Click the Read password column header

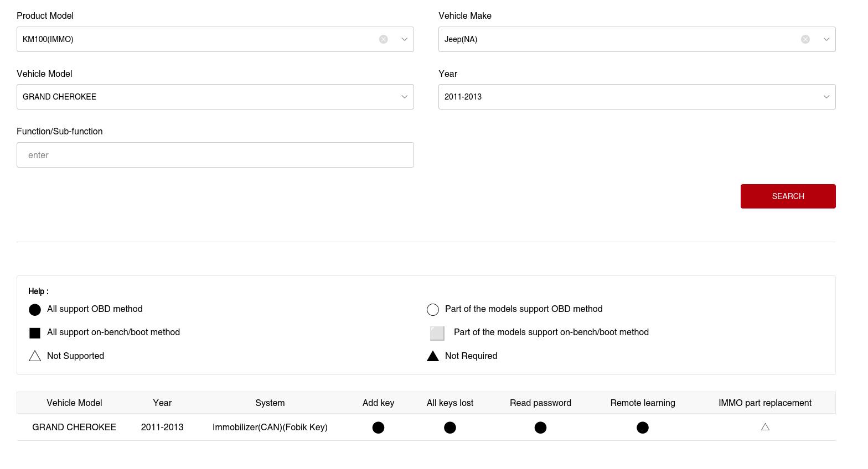(x=540, y=403)
